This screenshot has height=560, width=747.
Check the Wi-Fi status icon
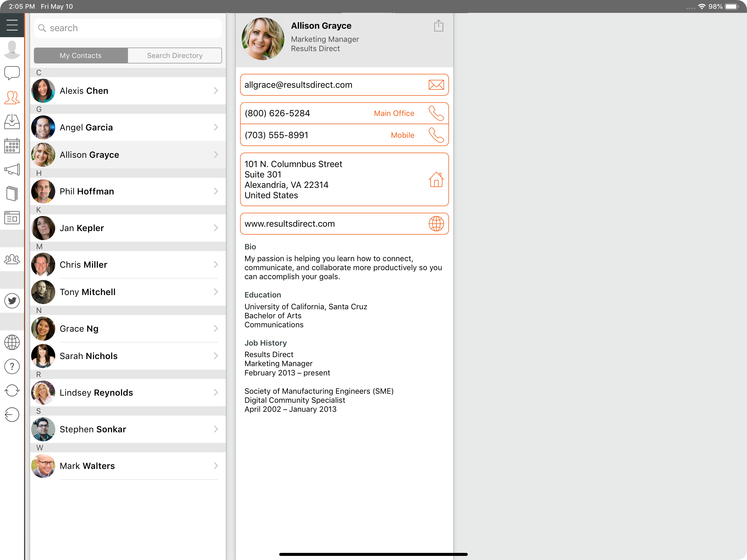[x=702, y=6]
